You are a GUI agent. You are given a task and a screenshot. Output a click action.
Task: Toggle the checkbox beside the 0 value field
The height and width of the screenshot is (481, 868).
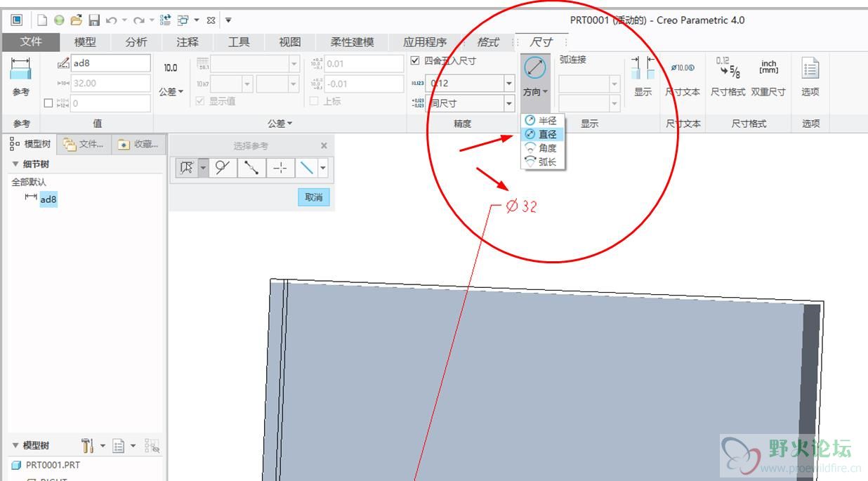coord(48,103)
